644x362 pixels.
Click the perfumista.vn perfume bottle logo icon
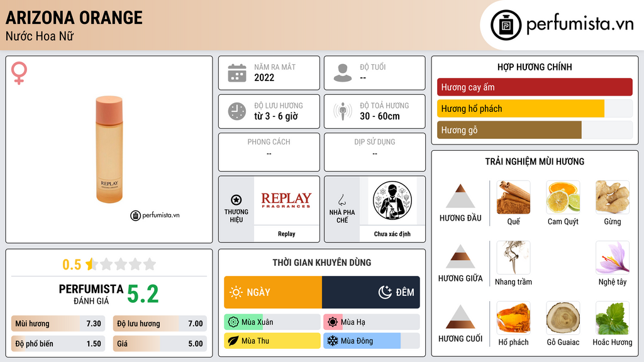click(x=506, y=25)
